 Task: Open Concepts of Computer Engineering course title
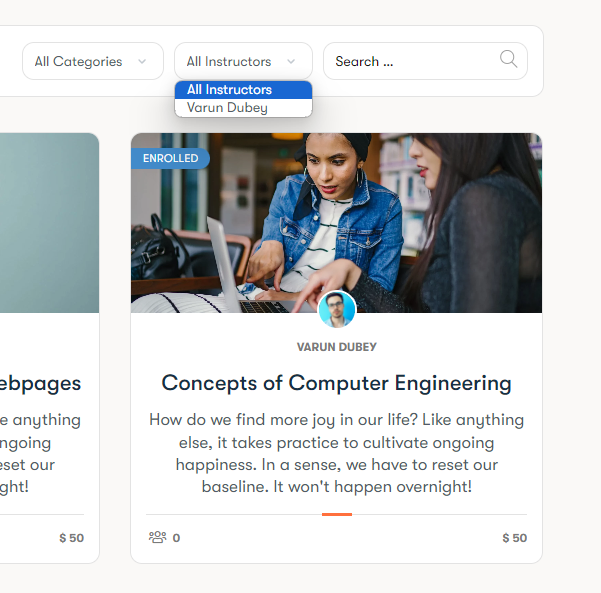click(336, 383)
